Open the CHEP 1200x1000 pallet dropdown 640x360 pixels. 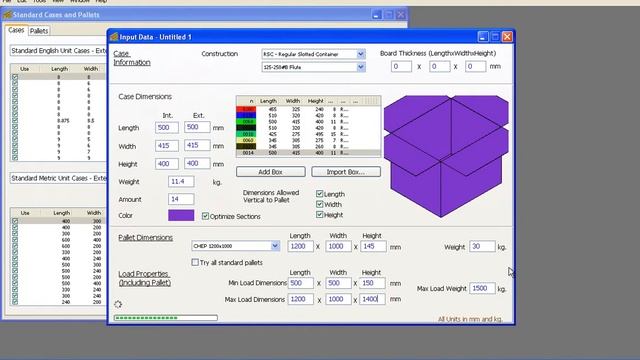click(275, 246)
